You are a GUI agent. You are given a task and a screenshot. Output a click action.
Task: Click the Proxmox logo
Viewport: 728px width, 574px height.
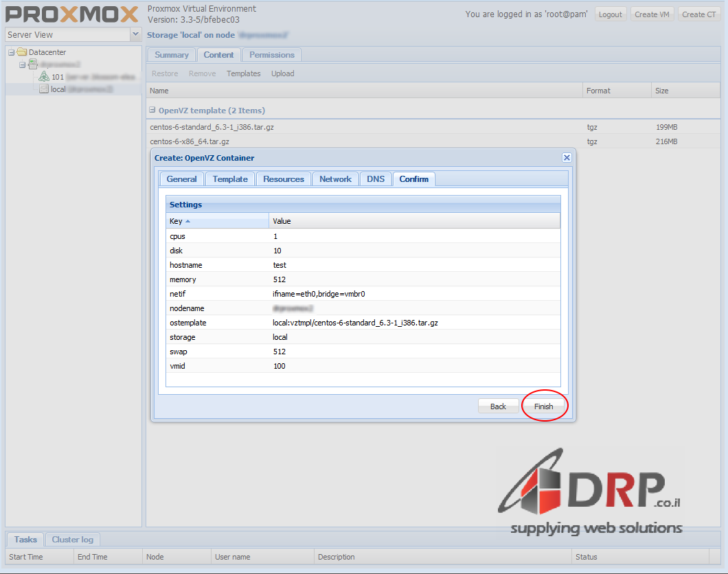pos(72,14)
